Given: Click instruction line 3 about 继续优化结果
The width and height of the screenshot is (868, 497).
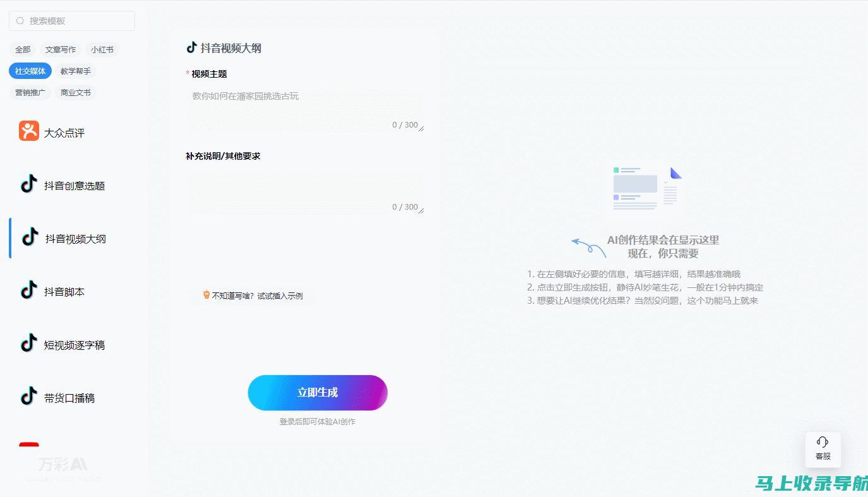Looking at the screenshot, I should pyautogui.click(x=643, y=301).
